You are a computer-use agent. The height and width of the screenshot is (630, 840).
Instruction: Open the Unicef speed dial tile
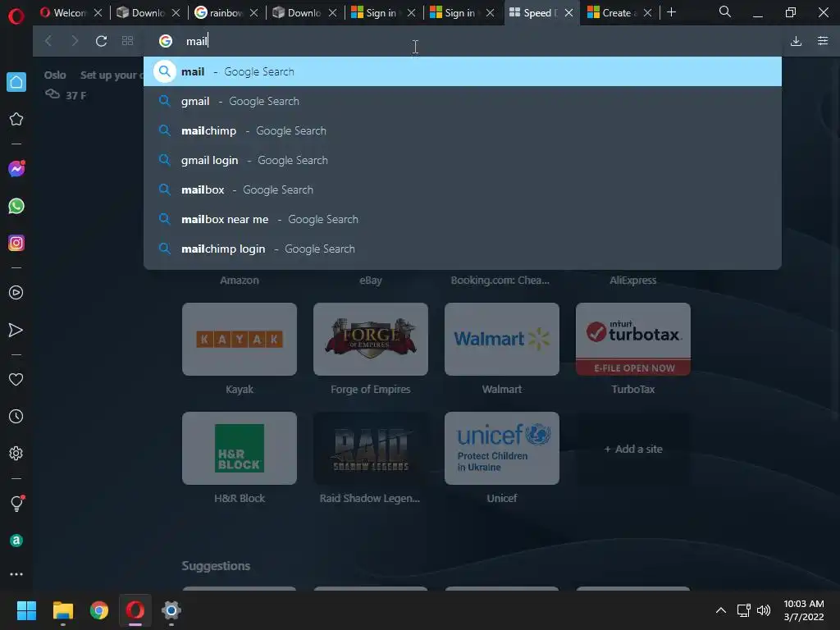coord(502,449)
